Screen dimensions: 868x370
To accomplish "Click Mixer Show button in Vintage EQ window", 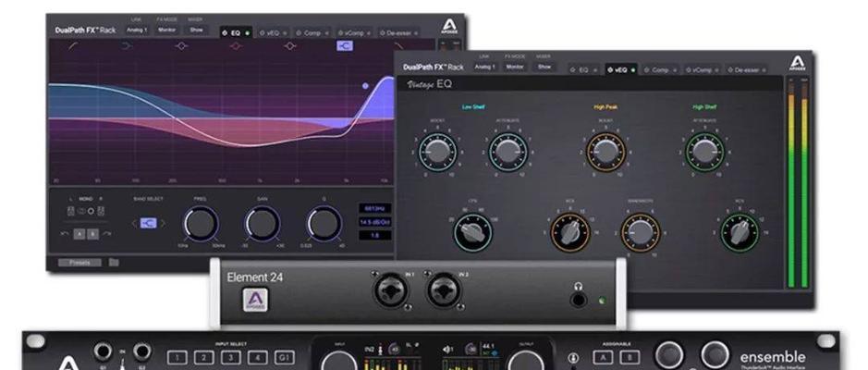I will [x=544, y=67].
